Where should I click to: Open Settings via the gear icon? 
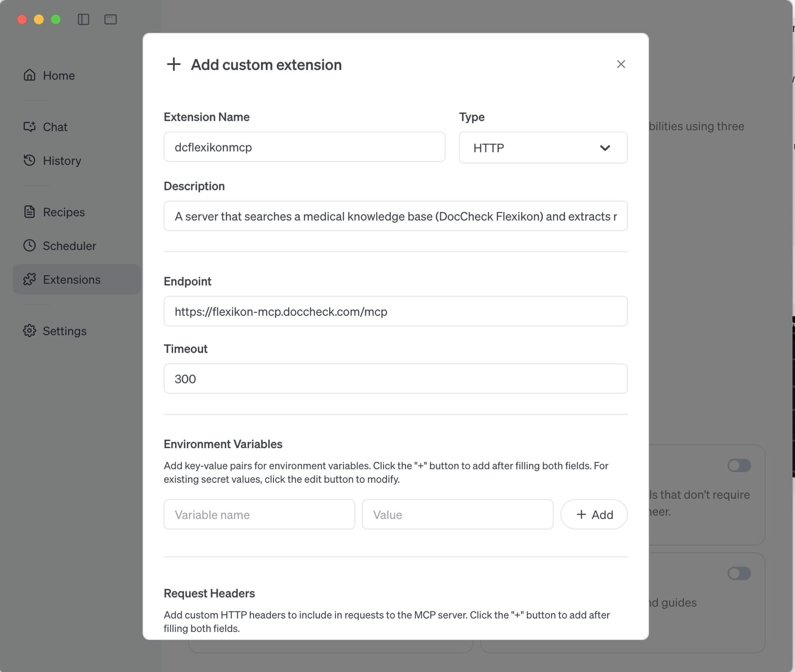(29, 331)
